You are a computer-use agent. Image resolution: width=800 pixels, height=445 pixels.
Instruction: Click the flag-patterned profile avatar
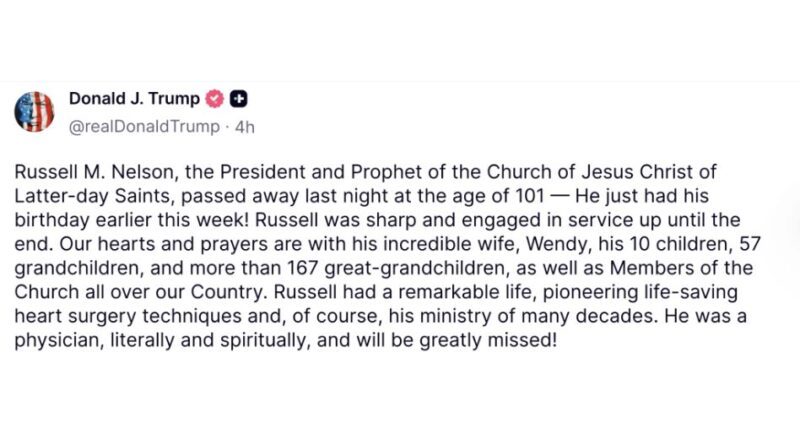[x=34, y=110]
